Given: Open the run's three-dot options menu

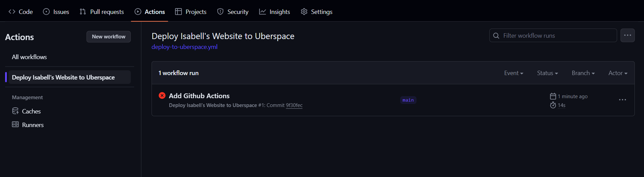Looking at the screenshot, I should click(623, 100).
